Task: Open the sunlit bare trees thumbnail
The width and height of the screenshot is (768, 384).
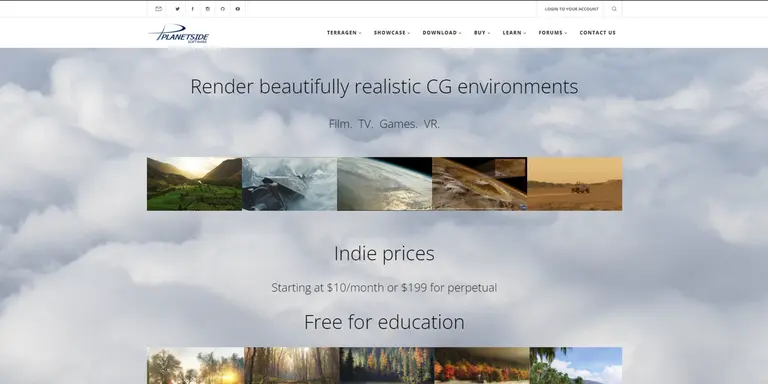Action: click(195, 365)
